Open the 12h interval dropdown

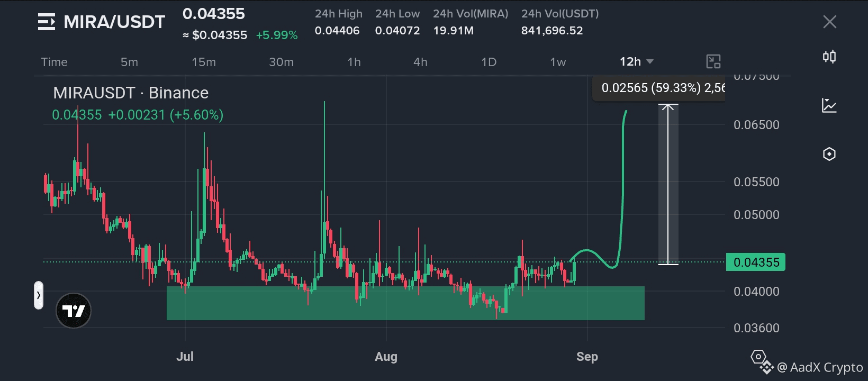coord(637,62)
